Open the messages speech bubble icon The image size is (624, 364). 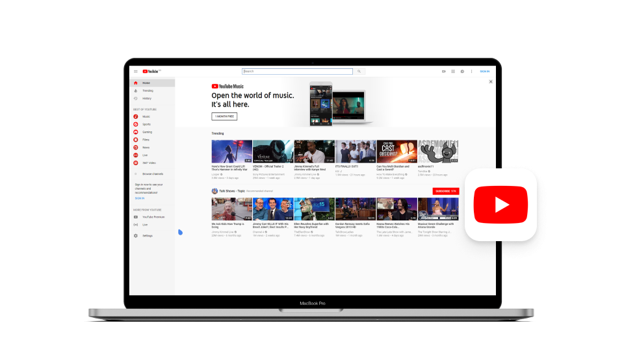(461, 71)
